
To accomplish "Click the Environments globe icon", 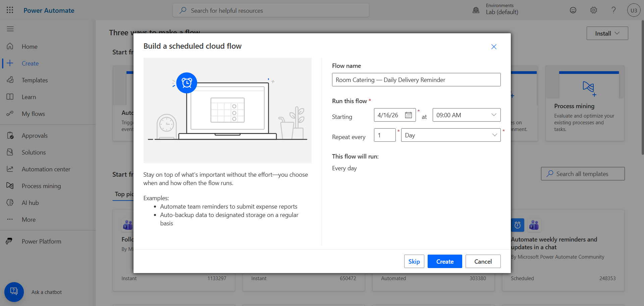I will (476, 10).
